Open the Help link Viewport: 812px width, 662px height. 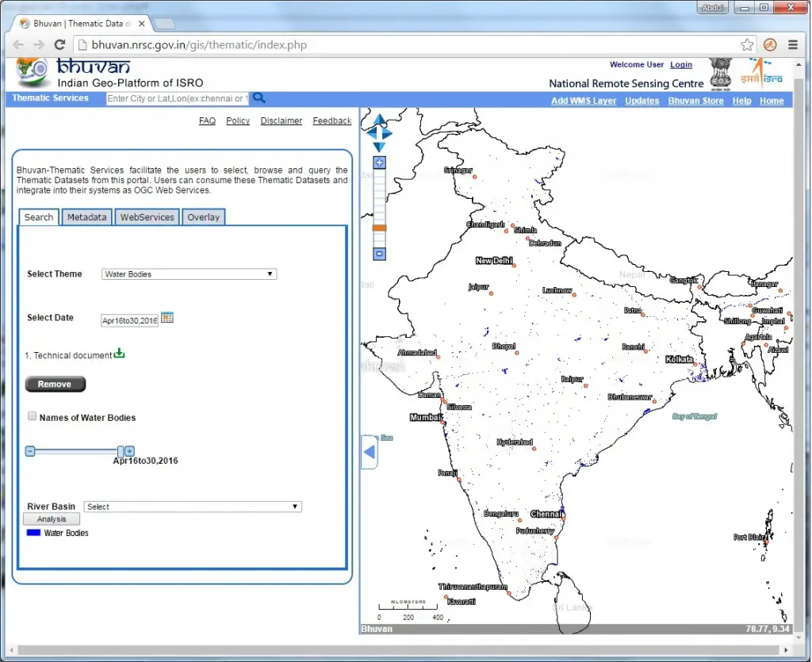(x=741, y=101)
